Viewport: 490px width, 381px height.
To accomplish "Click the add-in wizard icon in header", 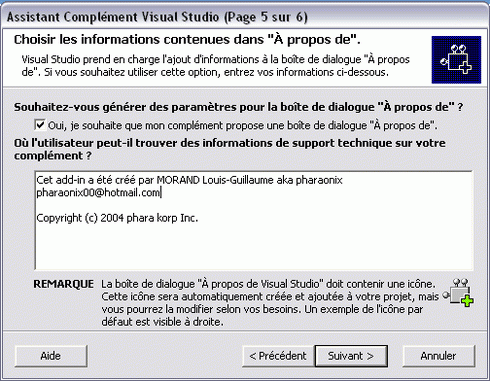I will [456, 60].
